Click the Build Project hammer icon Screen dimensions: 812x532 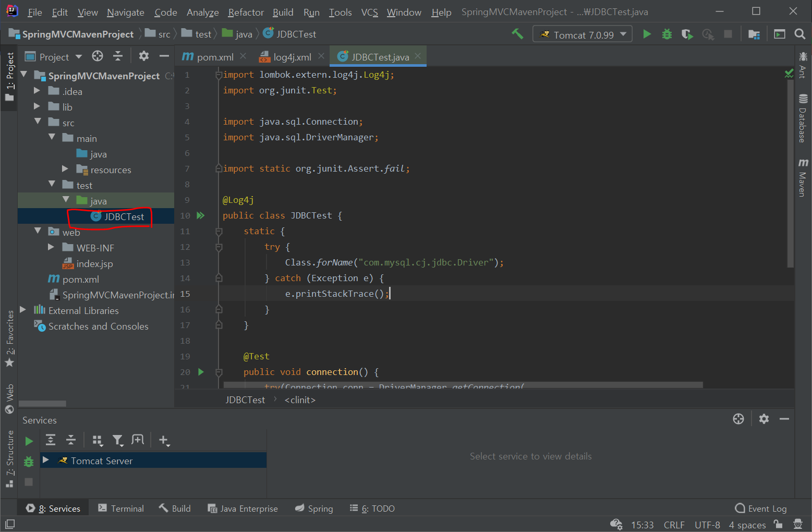pos(517,34)
